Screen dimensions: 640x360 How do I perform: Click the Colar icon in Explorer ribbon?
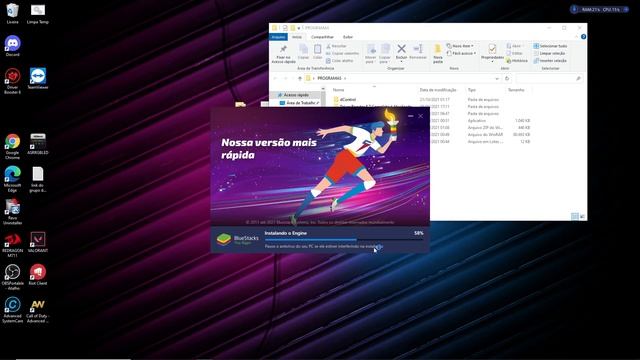[x=318, y=52]
